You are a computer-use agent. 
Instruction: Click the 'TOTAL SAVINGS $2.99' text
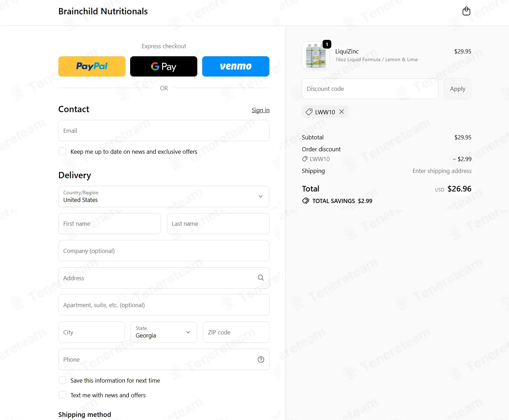click(342, 201)
